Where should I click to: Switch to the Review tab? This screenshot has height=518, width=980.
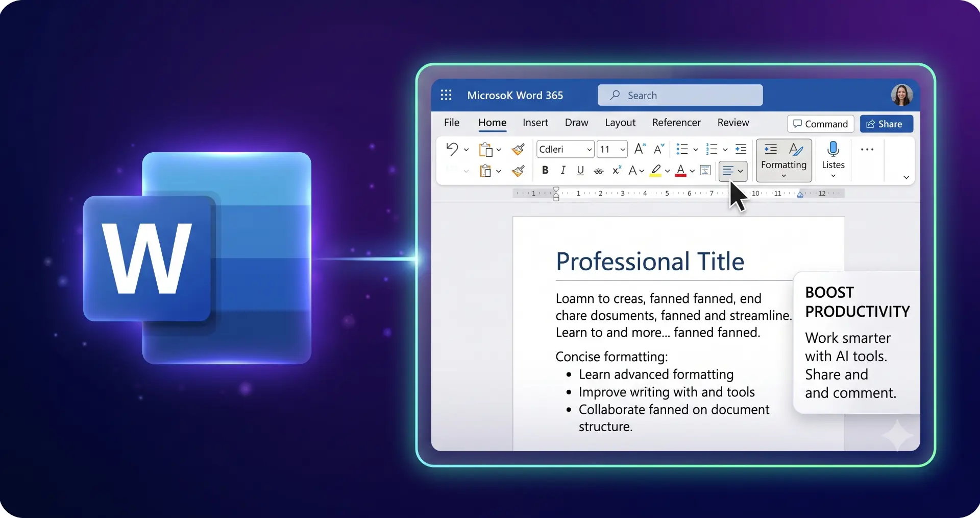click(x=733, y=123)
